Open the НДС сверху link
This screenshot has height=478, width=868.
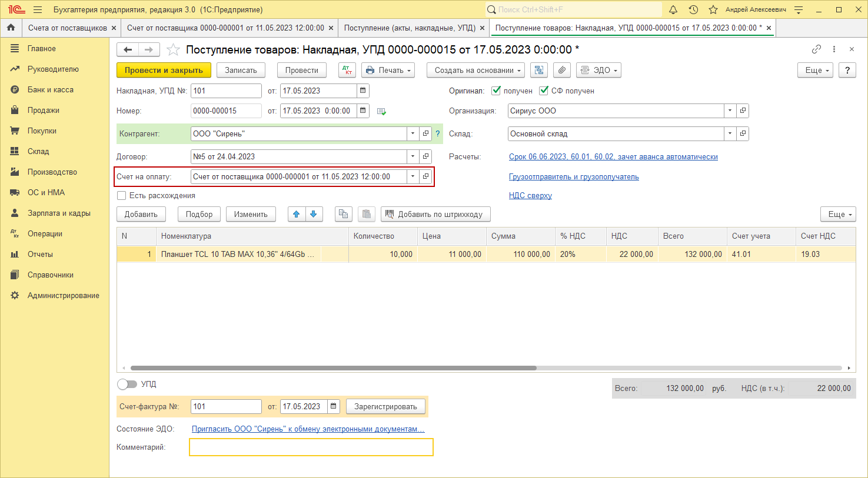tap(530, 195)
